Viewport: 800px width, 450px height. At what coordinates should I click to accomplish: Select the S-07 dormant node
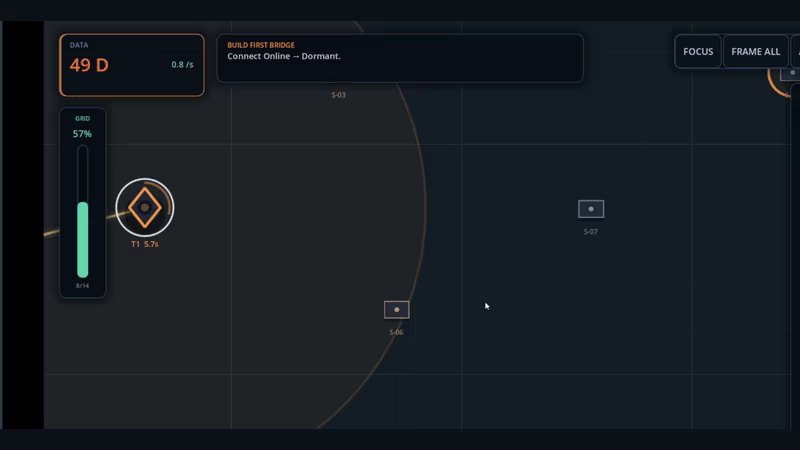[x=591, y=209]
